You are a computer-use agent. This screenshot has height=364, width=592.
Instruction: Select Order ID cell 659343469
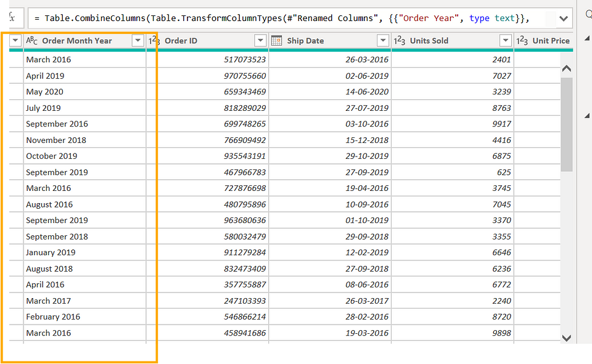[x=207, y=92]
